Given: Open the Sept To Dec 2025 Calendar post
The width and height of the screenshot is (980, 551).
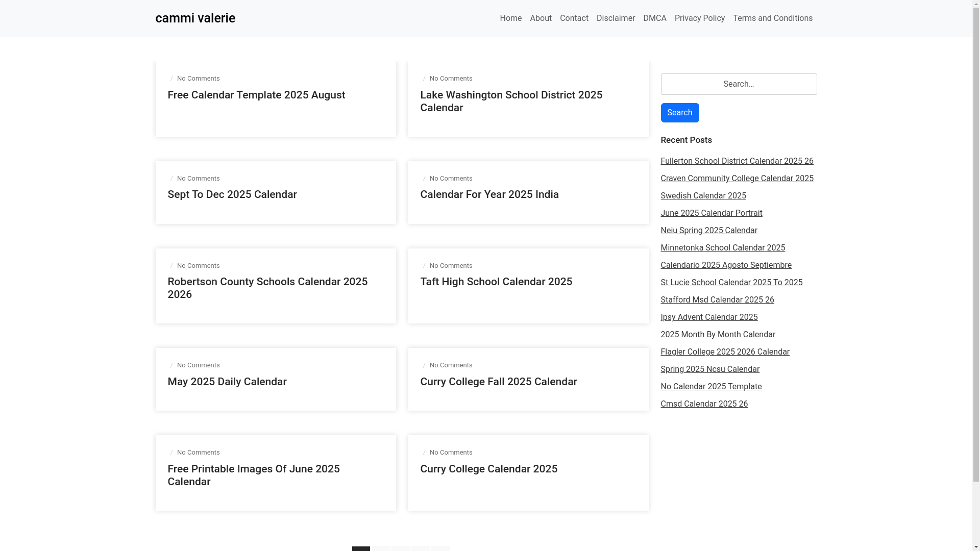Looking at the screenshot, I should click(x=232, y=194).
